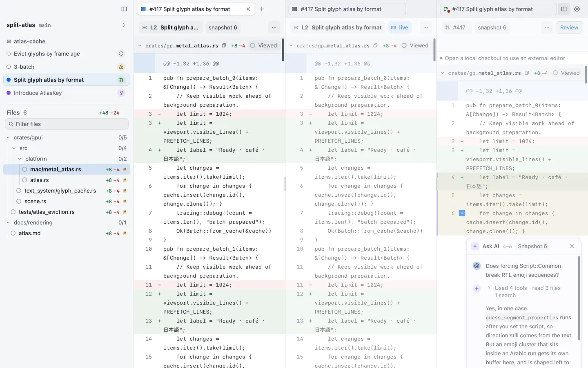
Task: Mark mac/metal_atlas.rs as viewed in tree
Action: pyautogui.click(x=24, y=169)
